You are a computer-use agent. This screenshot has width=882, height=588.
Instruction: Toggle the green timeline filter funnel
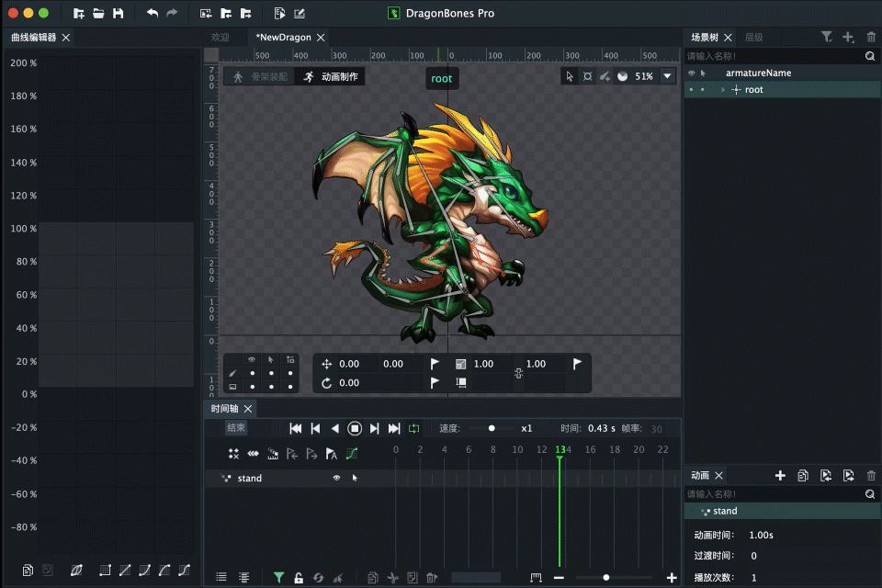pyautogui.click(x=278, y=578)
